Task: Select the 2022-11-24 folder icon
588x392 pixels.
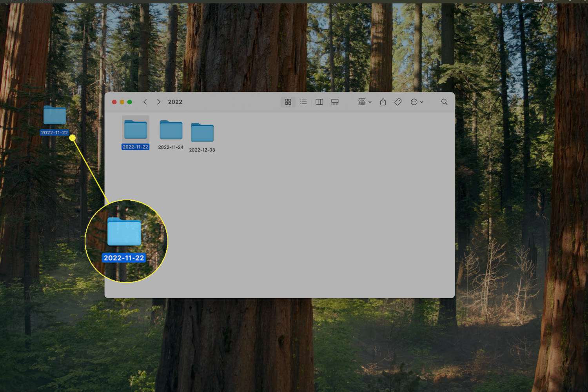Action: (171, 130)
